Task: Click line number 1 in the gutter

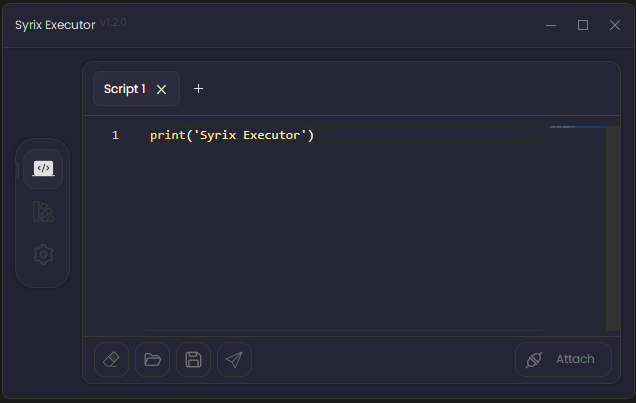Action: (116, 135)
